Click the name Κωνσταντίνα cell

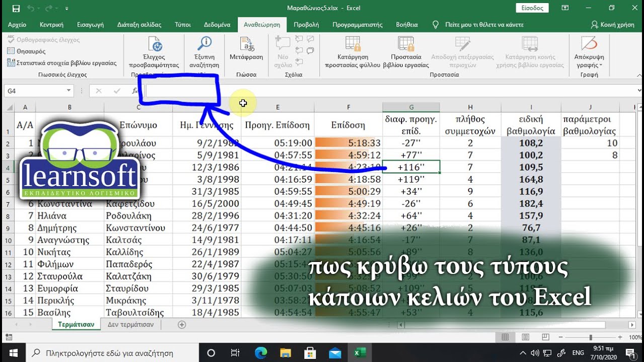pos(69,204)
